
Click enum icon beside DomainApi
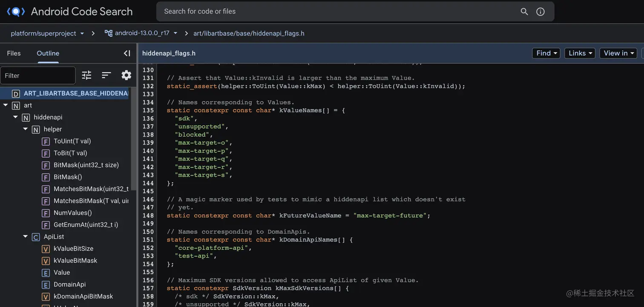point(46,284)
